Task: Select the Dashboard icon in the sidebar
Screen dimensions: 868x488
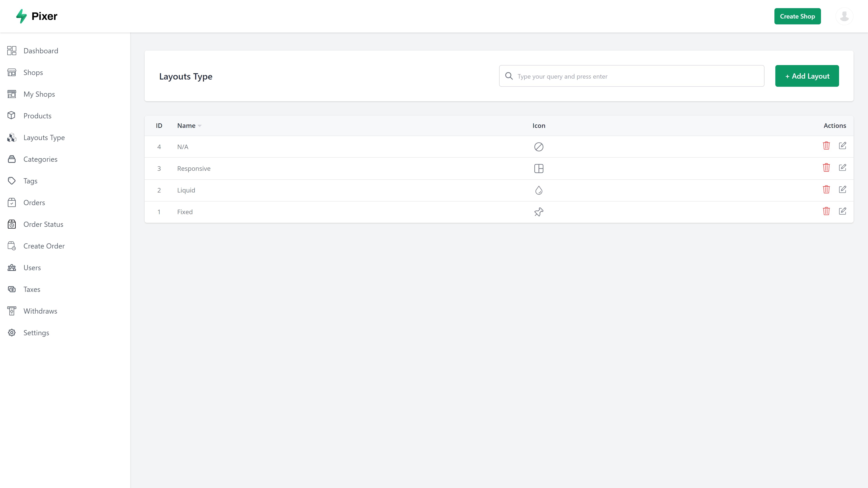Action: click(x=12, y=51)
